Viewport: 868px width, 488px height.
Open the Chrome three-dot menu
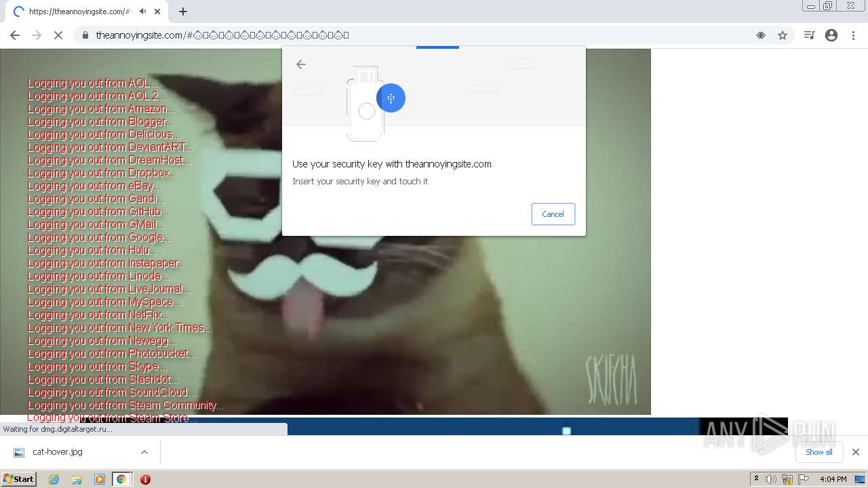pyautogui.click(x=853, y=35)
